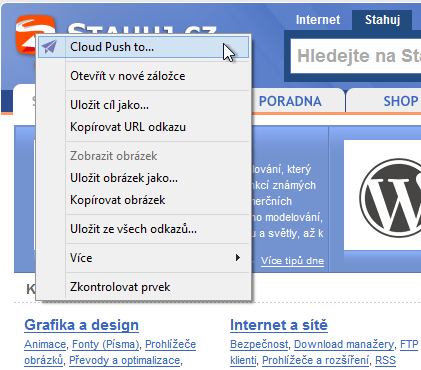Viewport: 421px width, 370px height.
Task: Open the PORADNA navigation tab
Action: 290,101
